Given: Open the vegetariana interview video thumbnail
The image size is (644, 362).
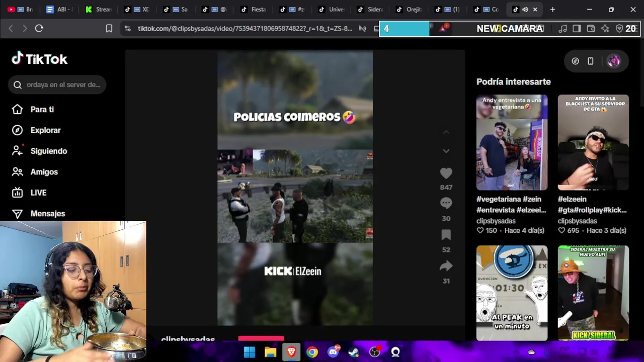Looking at the screenshot, I should coord(512,142).
